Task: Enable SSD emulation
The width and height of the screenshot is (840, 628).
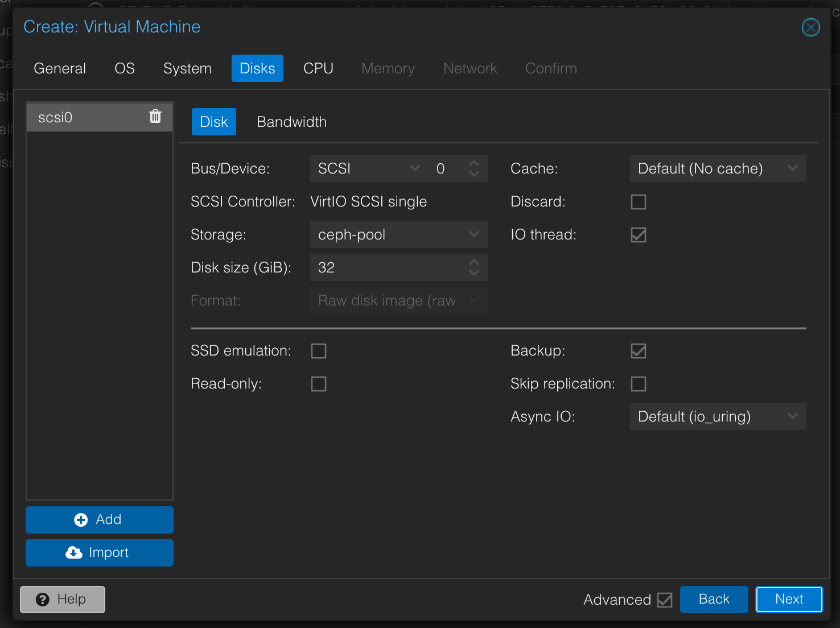Action: 318,350
